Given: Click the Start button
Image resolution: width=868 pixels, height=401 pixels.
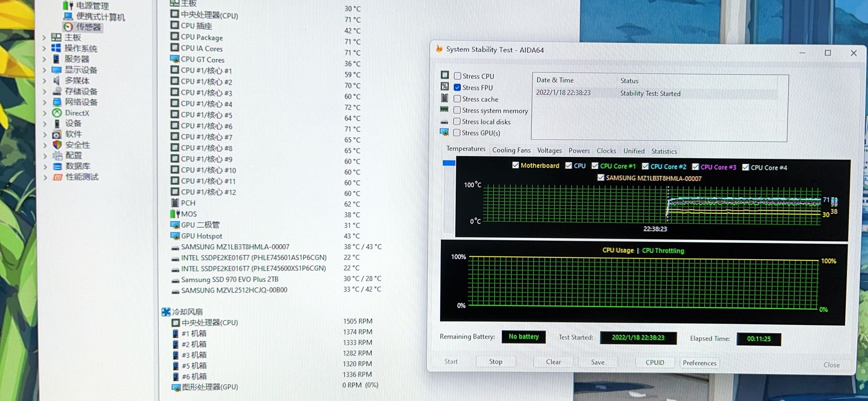Looking at the screenshot, I should point(451,361).
